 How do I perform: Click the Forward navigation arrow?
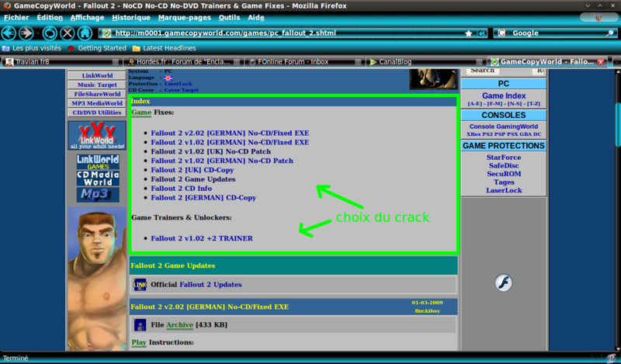click(x=26, y=33)
